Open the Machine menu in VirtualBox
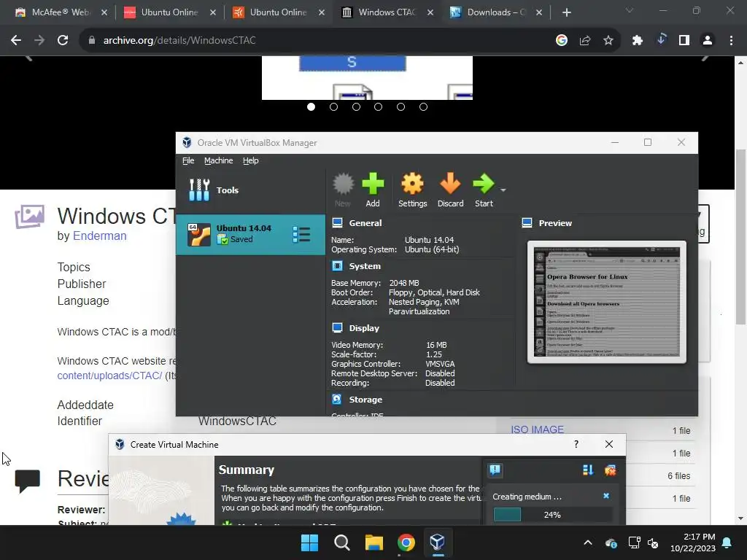 point(219,160)
